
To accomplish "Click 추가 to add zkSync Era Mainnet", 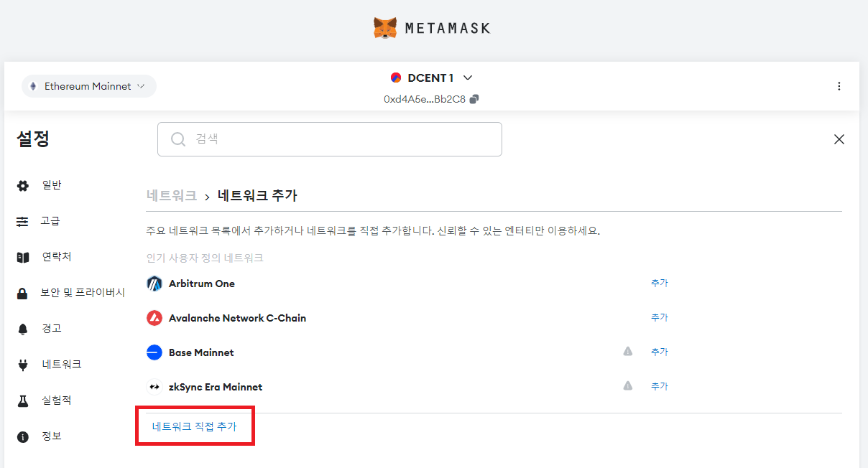I will (660, 387).
